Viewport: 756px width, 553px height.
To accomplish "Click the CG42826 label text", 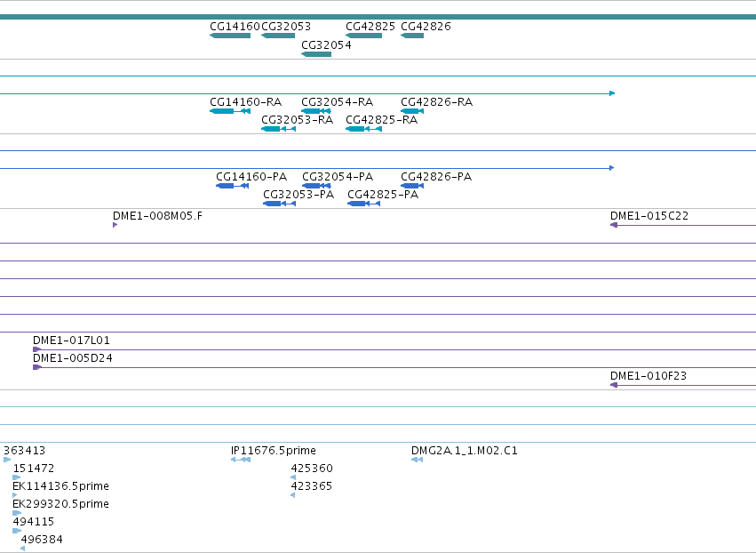I will point(426,27).
